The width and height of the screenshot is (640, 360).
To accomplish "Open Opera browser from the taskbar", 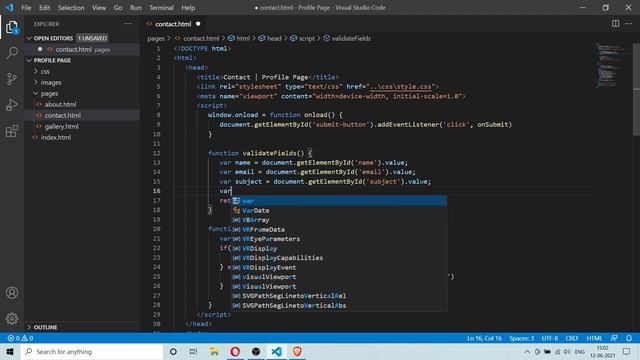I will point(235,351).
